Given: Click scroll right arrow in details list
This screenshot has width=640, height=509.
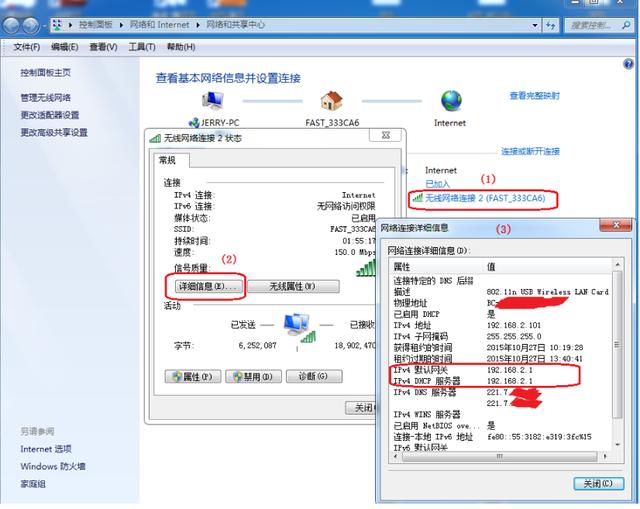Looking at the screenshot, I should pyautogui.click(x=605, y=456).
